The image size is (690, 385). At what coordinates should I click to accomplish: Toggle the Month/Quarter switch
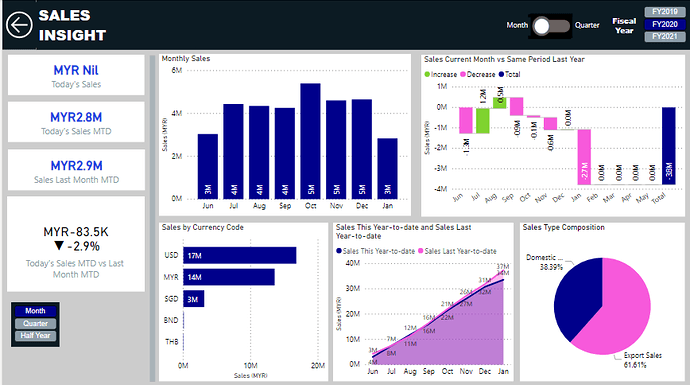click(551, 26)
